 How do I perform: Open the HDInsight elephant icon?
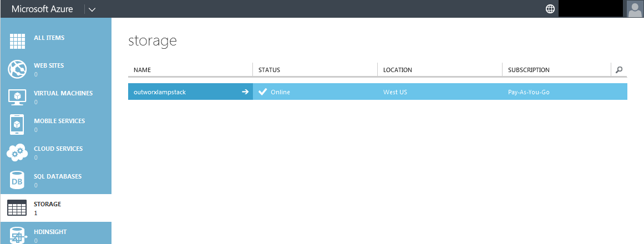click(x=17, y=235)
